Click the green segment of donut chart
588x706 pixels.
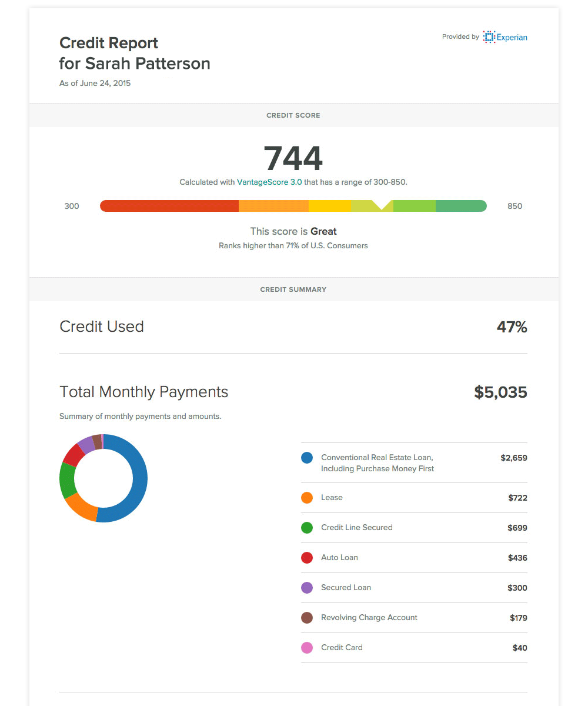pos(67,480)
